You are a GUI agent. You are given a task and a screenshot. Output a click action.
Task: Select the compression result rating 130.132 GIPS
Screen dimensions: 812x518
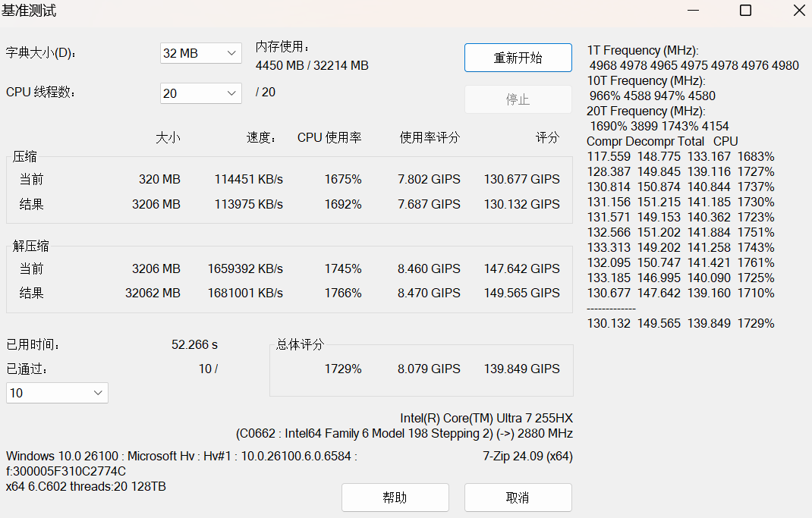(x=521, y=204)
